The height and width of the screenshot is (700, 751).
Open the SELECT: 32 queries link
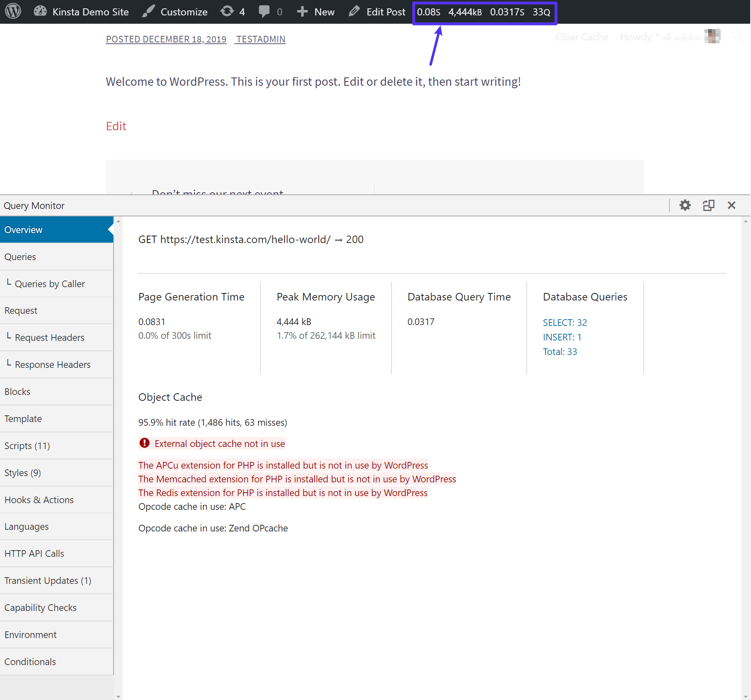point(565,322)
